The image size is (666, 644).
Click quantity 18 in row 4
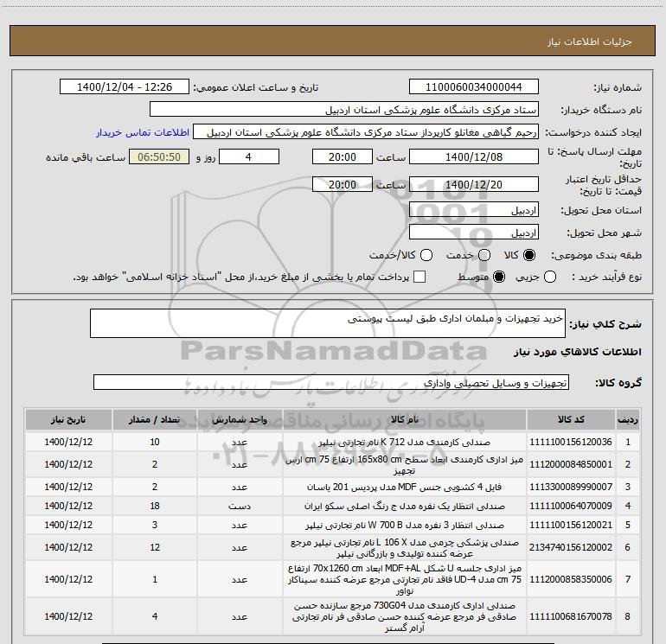[x=155, y=506]
